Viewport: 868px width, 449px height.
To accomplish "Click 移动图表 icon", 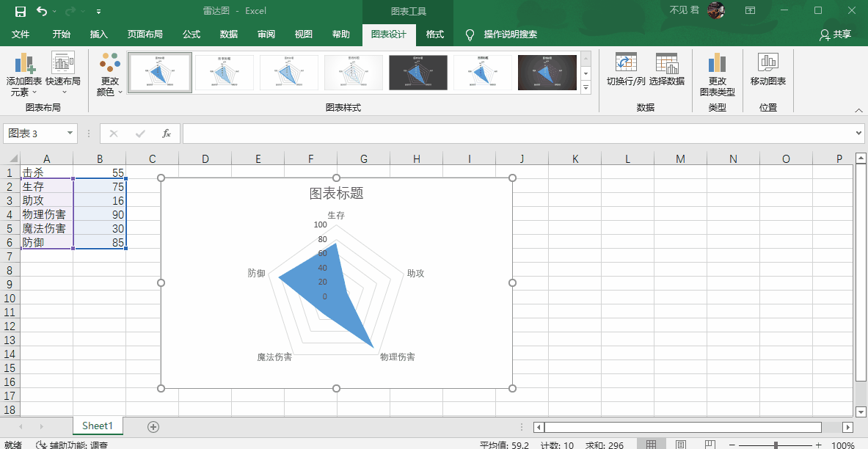I will [767, 69].
